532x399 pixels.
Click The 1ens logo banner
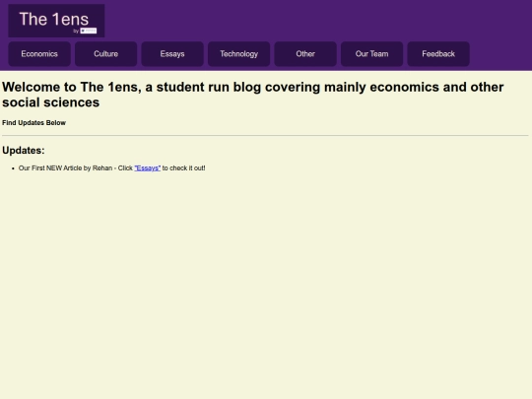[56, 21]
